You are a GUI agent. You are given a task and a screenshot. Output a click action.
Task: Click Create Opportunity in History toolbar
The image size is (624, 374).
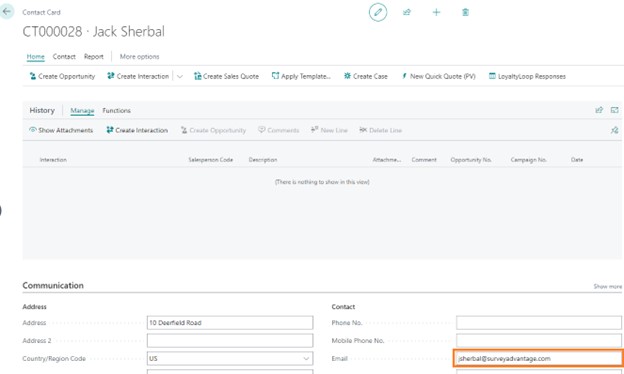[213, 130]
